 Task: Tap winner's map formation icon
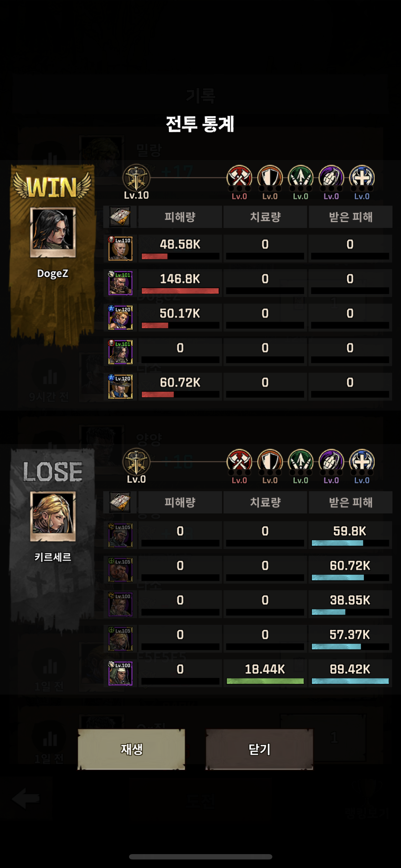pyautogui.click(x=120, y=217)
